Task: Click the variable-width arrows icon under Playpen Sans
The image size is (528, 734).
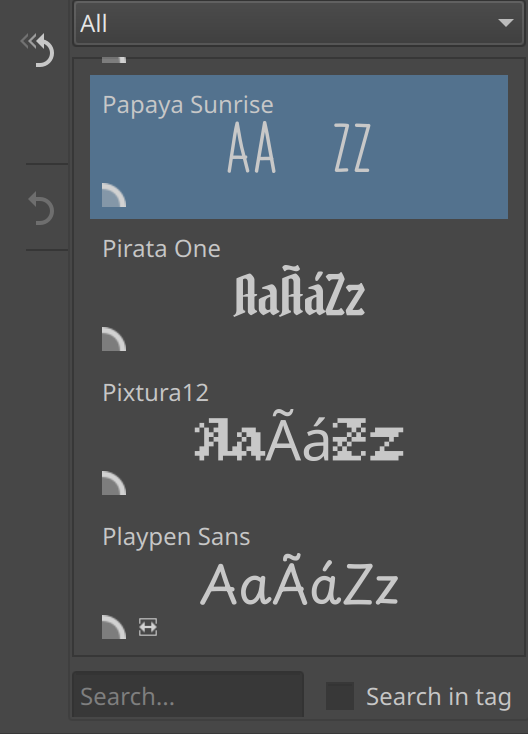Action: tap(148, 627)
